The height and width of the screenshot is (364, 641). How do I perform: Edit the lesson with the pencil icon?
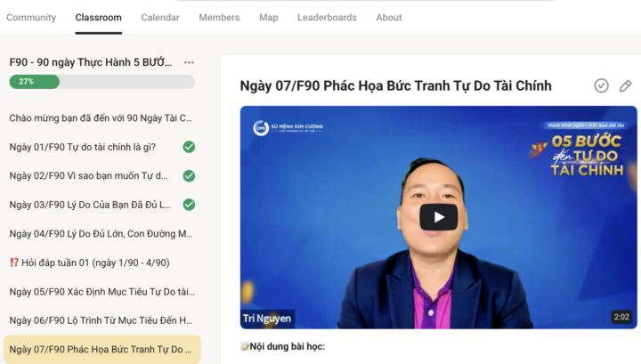[625, 85]
